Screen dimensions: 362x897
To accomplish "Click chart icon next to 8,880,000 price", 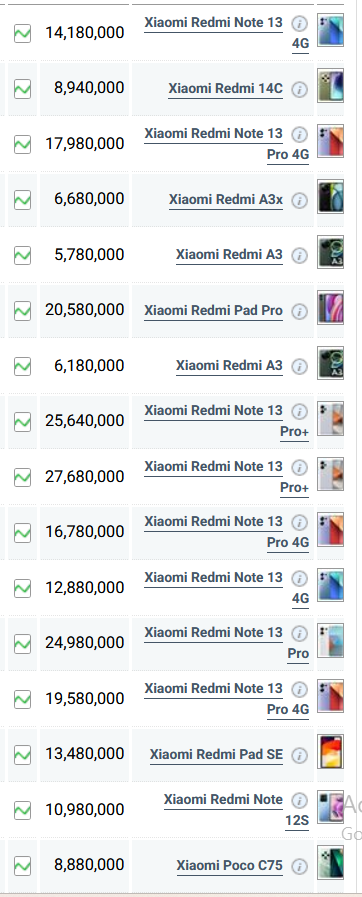I will pyautogui.click(x=22, y=866).
